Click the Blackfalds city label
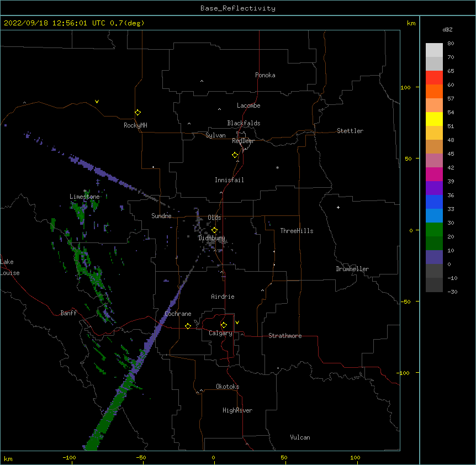Viewport: 476px width, 465px height. [244, 123]
